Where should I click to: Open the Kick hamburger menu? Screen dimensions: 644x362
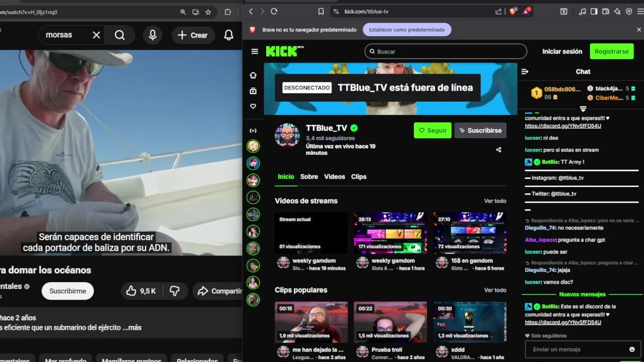click(x=255, y=51)
